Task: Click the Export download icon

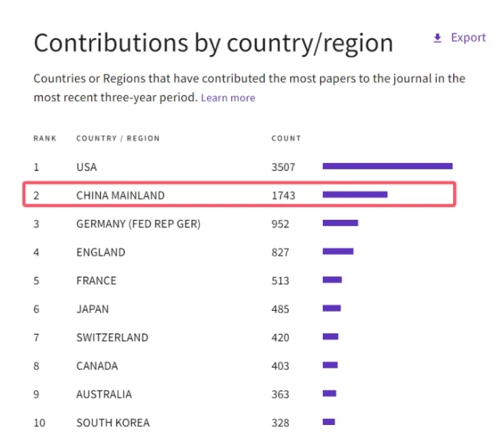Action: 438,38
